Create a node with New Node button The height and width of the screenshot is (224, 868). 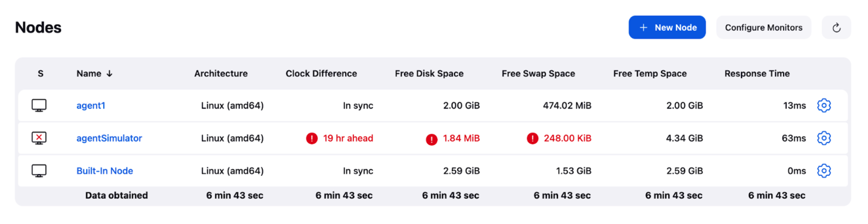click(x=667, y=27)
